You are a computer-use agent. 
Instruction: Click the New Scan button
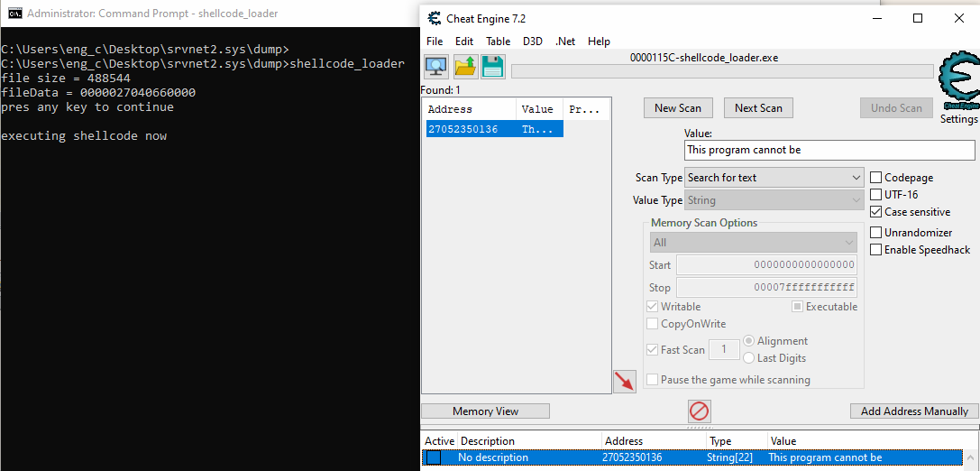678,108
